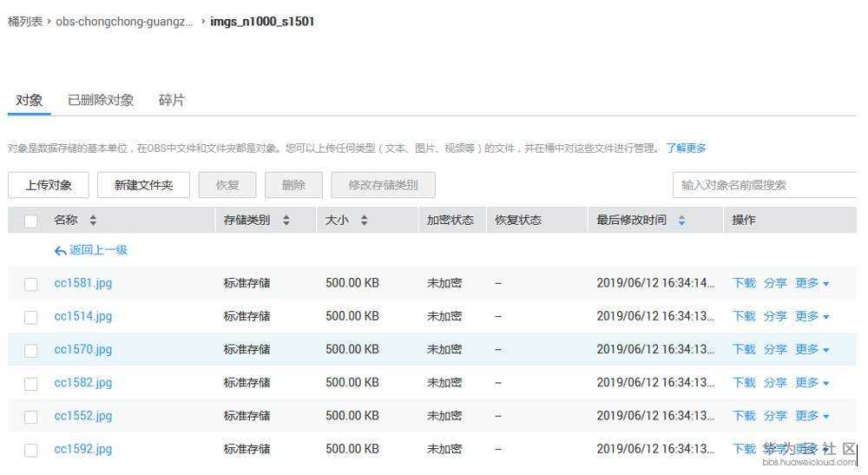Click 返回上一级 link

[99, 250]
